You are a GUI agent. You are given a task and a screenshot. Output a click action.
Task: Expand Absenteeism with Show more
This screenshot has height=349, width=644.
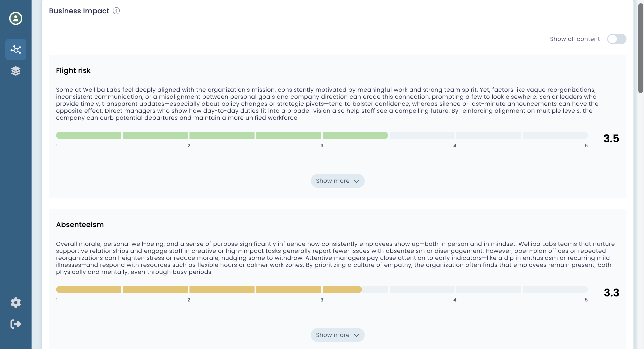(338, 335)
